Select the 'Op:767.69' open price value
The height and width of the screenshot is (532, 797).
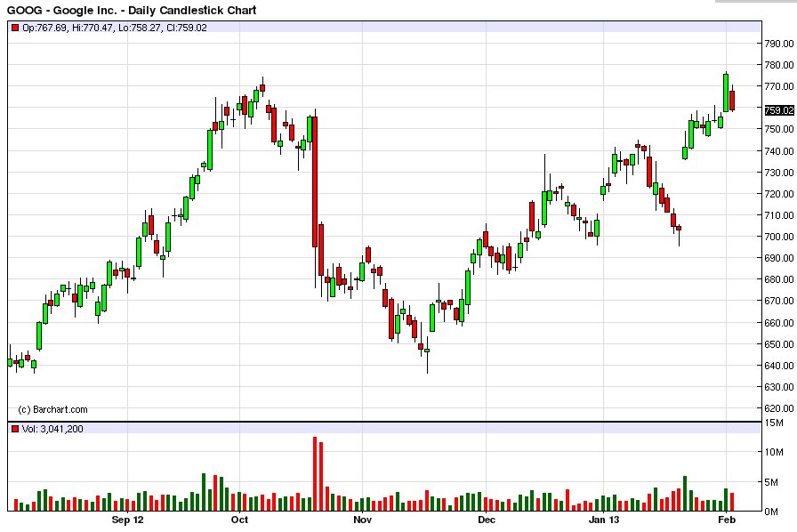tap(44, 28)
